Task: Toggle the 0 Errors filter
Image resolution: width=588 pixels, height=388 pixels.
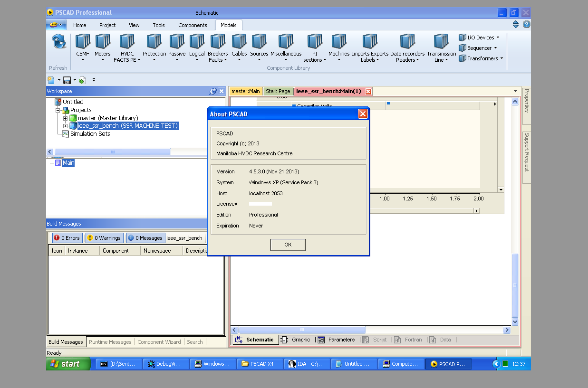Action: [x=67, y=238]
